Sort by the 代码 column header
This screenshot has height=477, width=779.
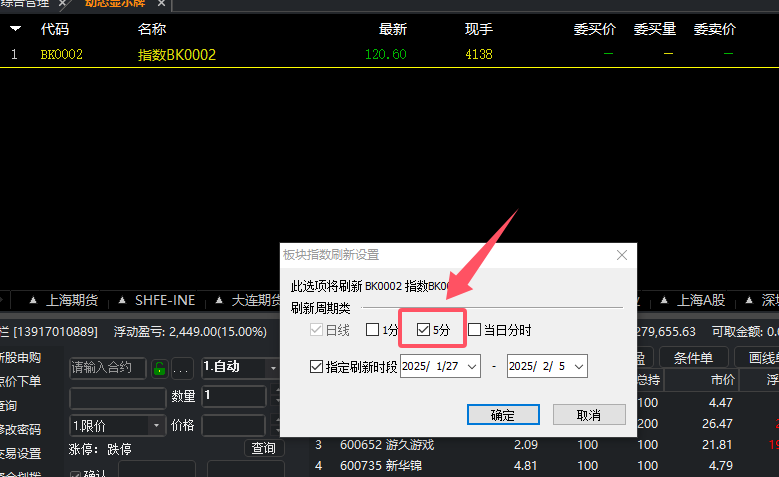(x=55, y=29)
